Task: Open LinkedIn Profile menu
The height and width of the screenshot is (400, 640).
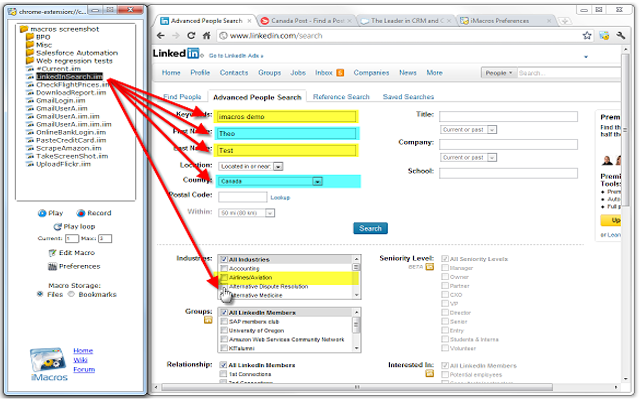Action: [x=200, y=73]
